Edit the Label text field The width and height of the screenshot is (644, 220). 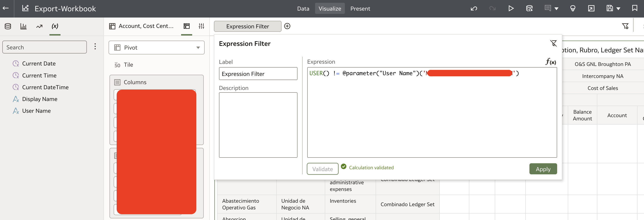(x=258, y=74)
